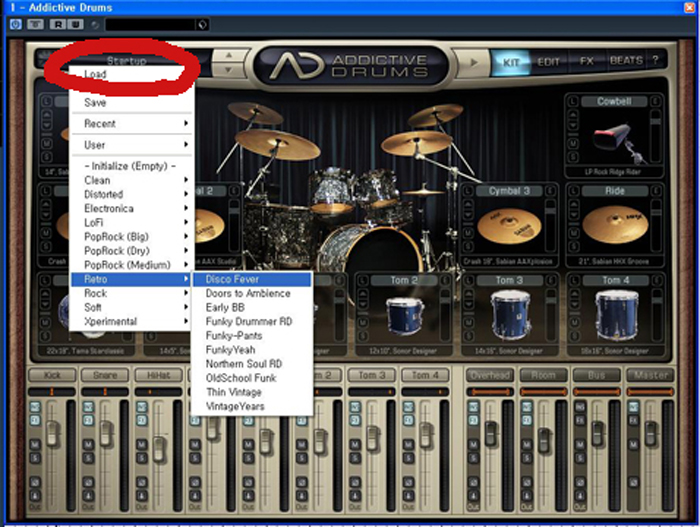Click the Snare channel label button
This screenshot has width=700, height=527.
[105, 375]
